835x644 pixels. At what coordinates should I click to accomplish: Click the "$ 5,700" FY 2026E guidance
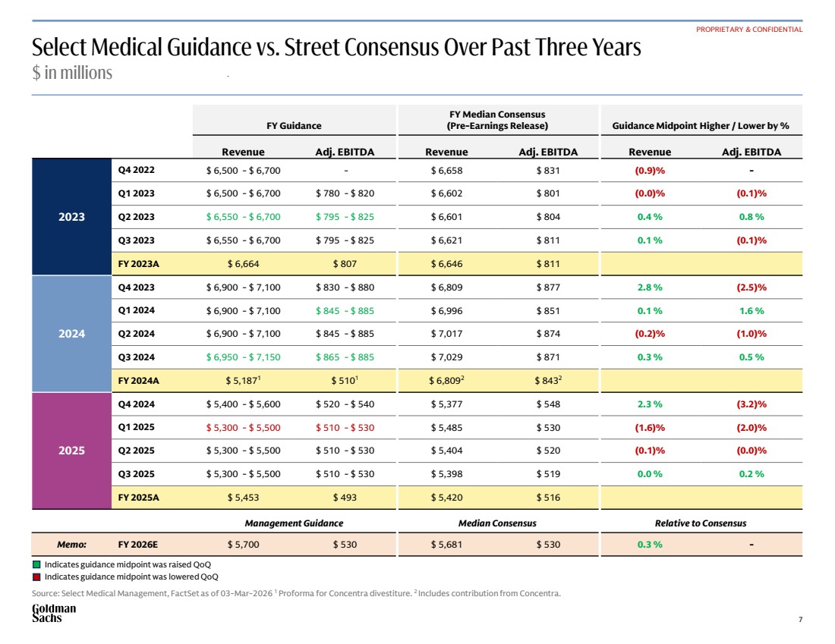pyautogui.click(x=244, y=545)
